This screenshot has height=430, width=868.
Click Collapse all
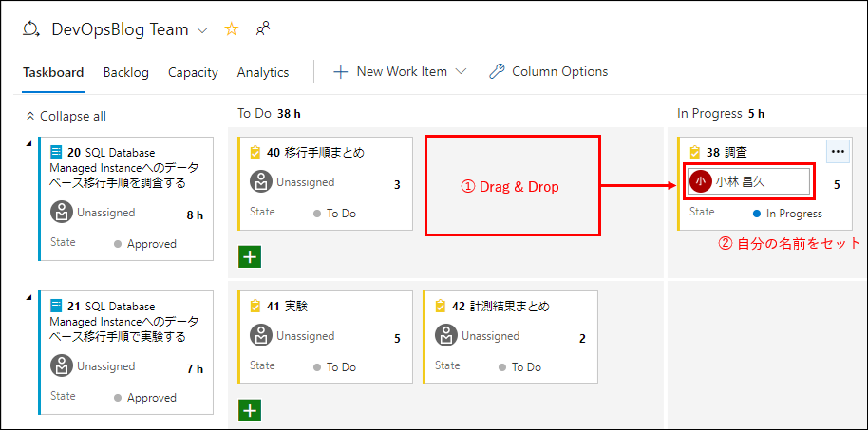pyautogui.click(x=66, y=116)
